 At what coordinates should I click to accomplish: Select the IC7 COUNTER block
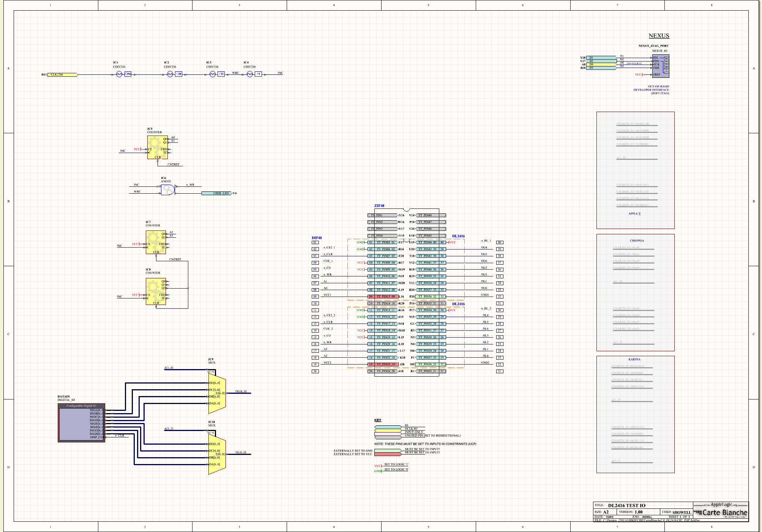156,242
